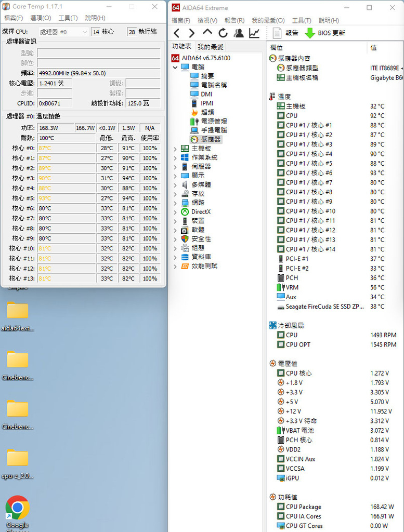The height and width of the screenshot is (532, 404).
Task: Click the 核心電壓 voltage field
Action: 55,83
